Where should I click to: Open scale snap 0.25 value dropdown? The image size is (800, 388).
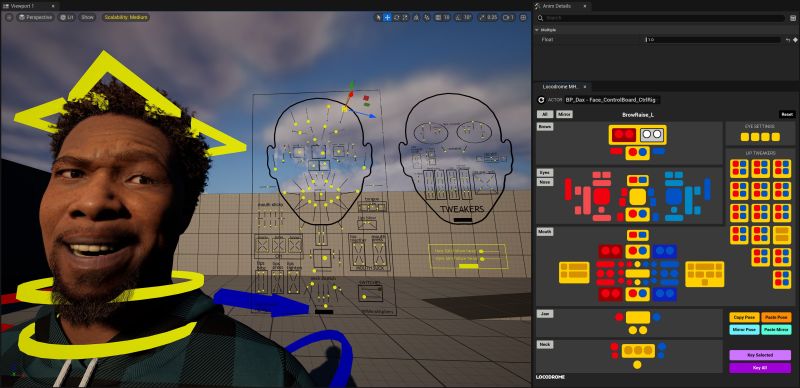point(492,17)
